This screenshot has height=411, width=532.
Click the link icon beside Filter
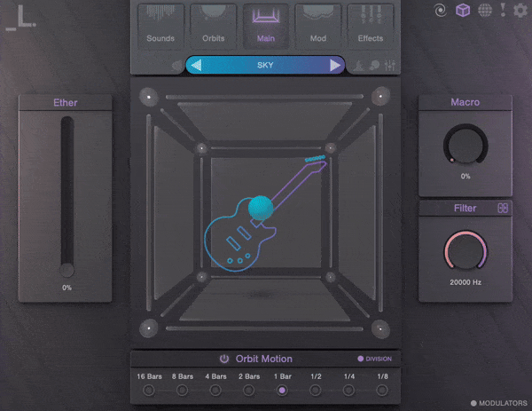[503, 208]
